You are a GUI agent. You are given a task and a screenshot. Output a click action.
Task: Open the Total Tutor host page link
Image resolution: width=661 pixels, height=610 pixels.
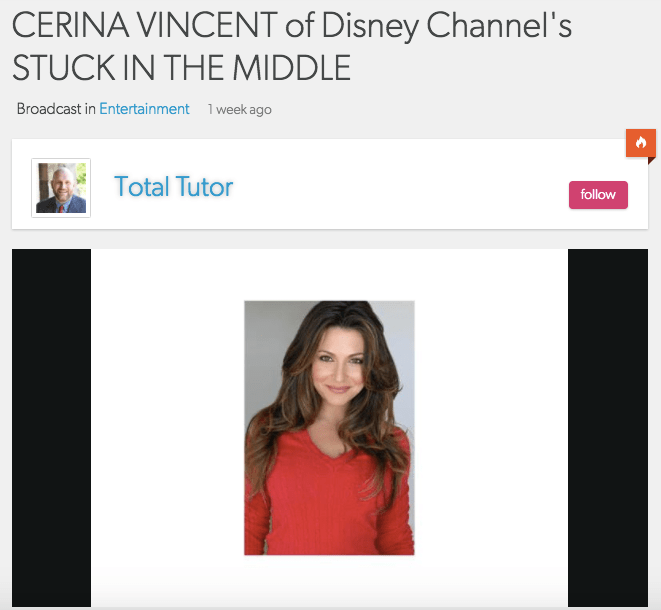[x=174, y=186]
